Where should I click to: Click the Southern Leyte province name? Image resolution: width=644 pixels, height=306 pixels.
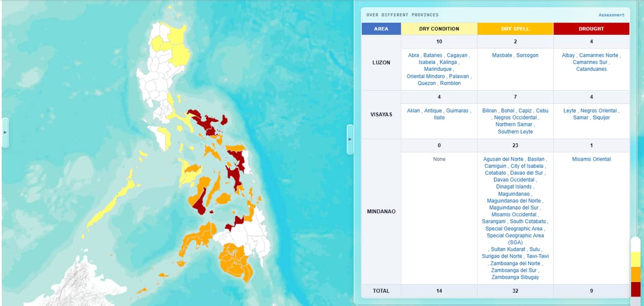[x=515, y=131]
